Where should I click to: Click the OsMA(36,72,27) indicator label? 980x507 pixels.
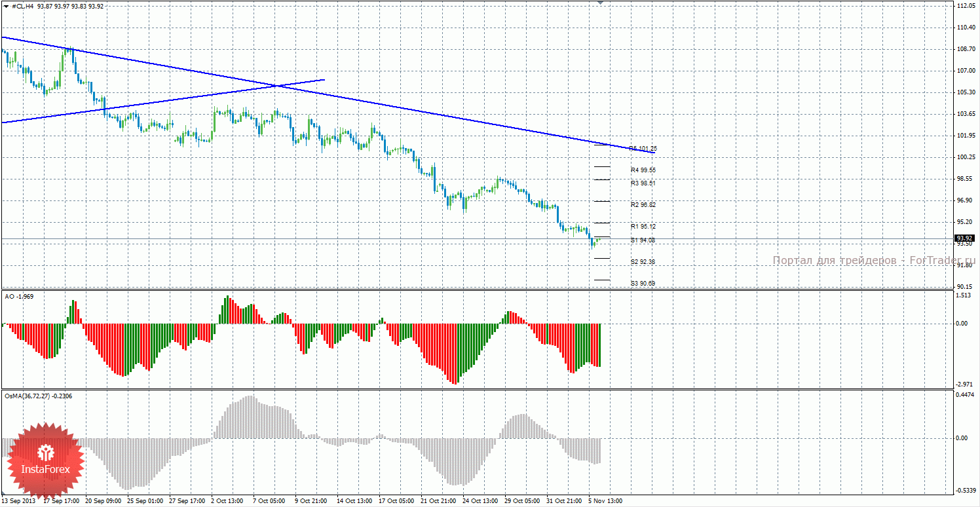click(x=38, y=396)
